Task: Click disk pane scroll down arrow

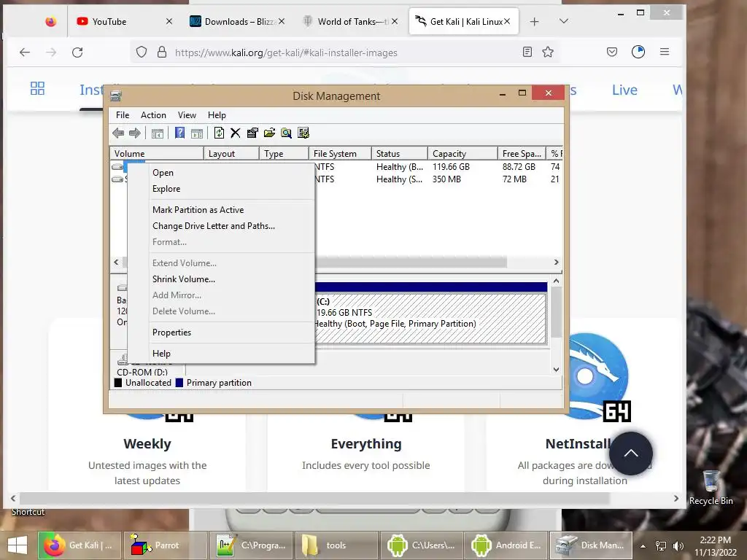Action: (556, 370)
